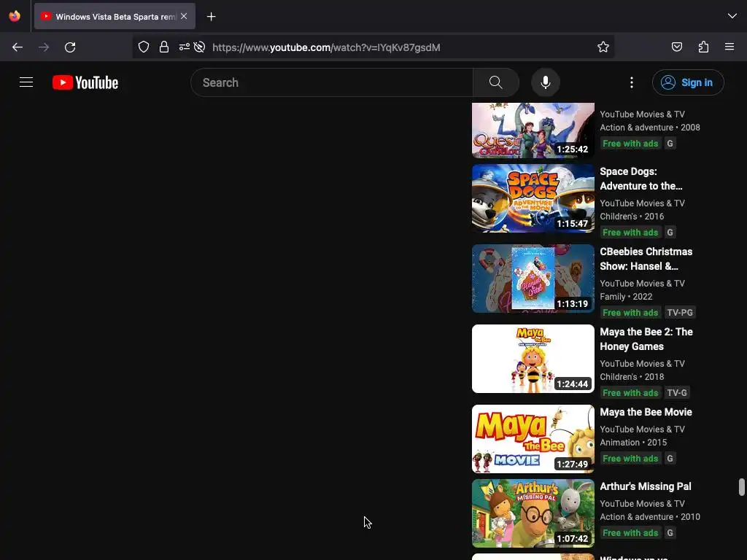Image resolution: width=747 pixels, height=560 pixels.
Task: Click the youtube.com address bar URL
Action: pyautogui.click(x=326, y=47)
